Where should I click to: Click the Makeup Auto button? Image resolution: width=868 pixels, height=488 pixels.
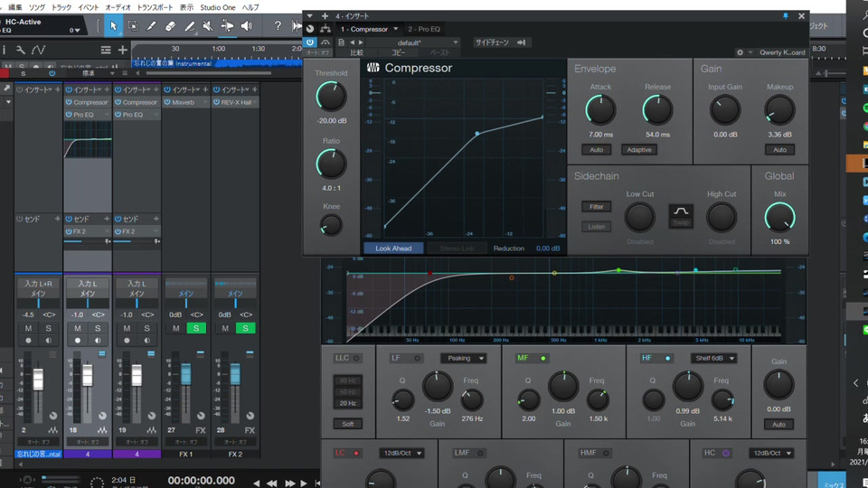click(x=779, y=149)
